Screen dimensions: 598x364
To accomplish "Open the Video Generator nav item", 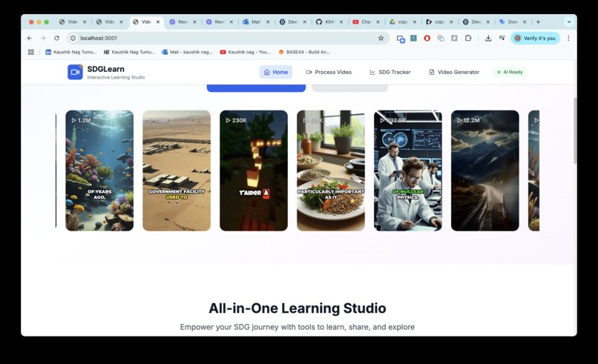I will (x=454, y=72).
